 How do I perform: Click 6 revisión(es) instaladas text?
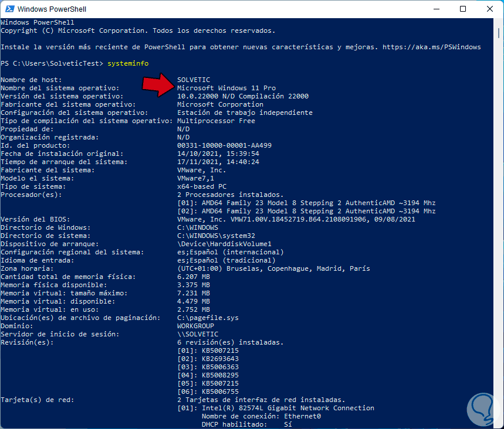coord(231,342)
